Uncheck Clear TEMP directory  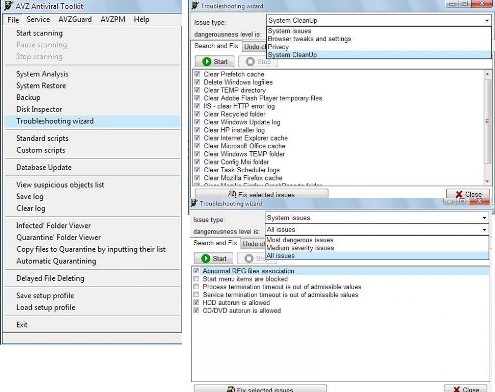click(x=197, y=90)
